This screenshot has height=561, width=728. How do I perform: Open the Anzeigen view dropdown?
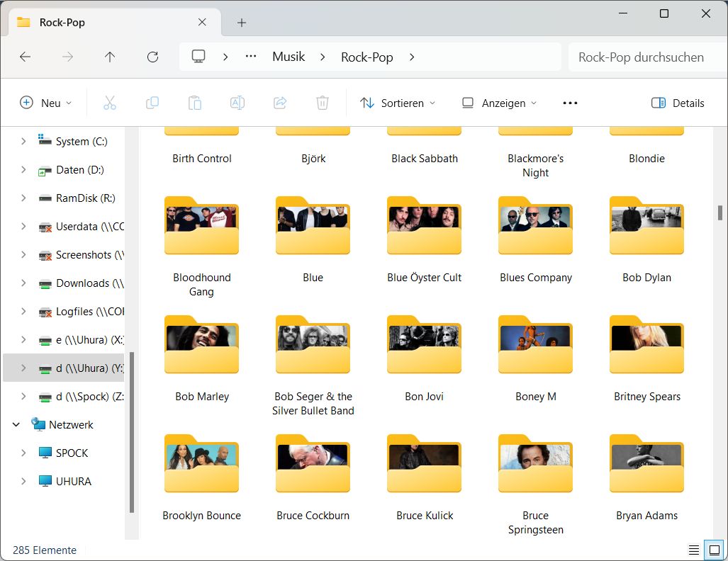(500, 103)
